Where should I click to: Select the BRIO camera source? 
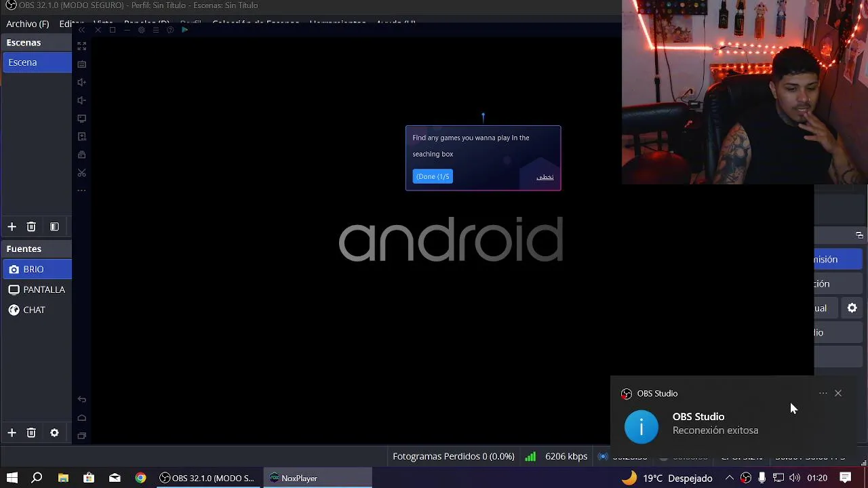pyautogui.click(x=36, y=269)
